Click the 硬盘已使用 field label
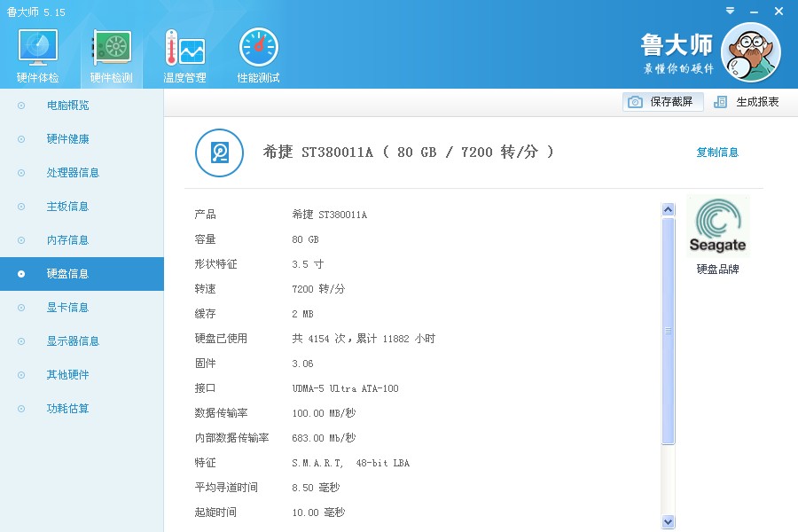 221,339
